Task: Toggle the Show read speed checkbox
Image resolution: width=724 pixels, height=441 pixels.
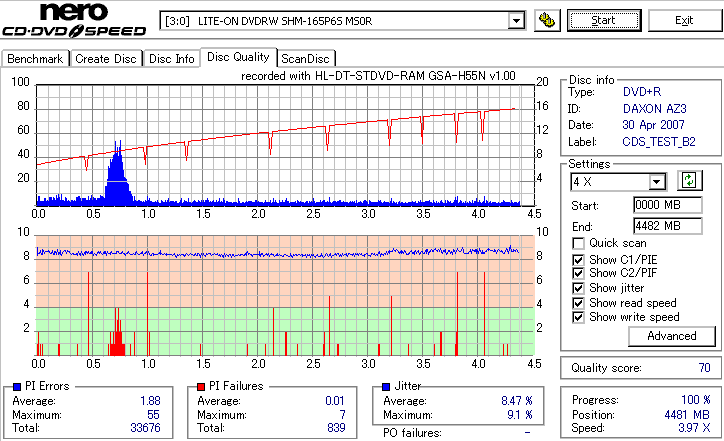Action: [x=578, y=303]
